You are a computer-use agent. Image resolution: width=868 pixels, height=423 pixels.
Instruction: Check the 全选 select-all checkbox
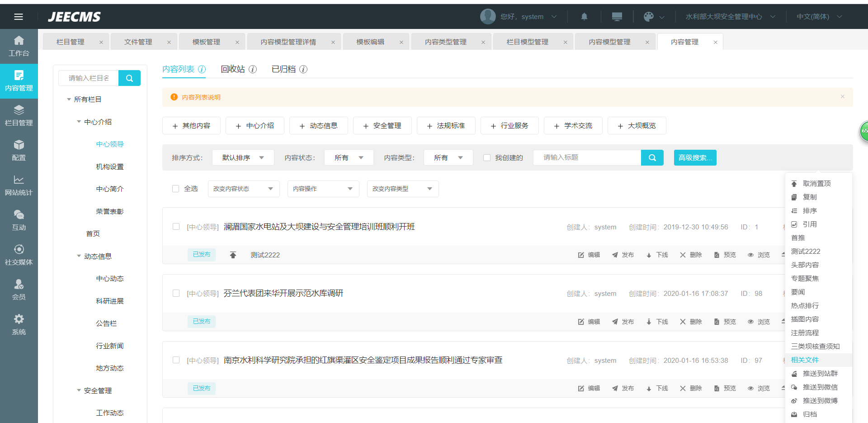pyautogui.click(x=176, y=189)
